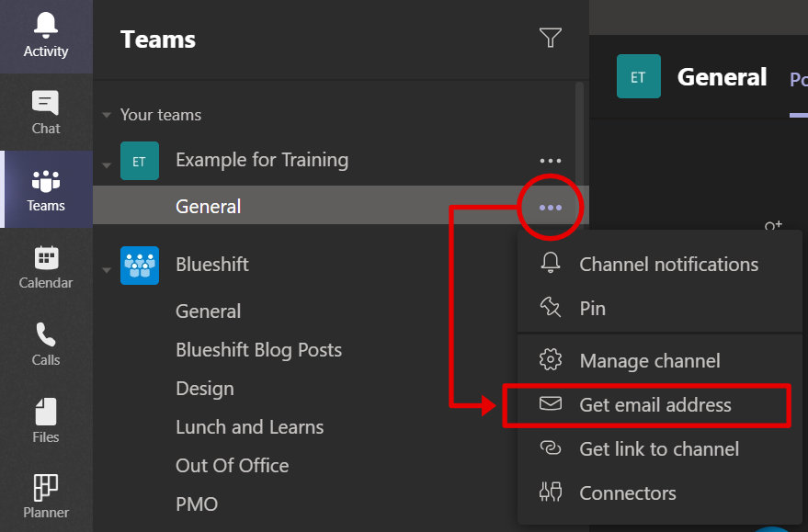Click the envelope icon for email address

click(x=551, y=403)
